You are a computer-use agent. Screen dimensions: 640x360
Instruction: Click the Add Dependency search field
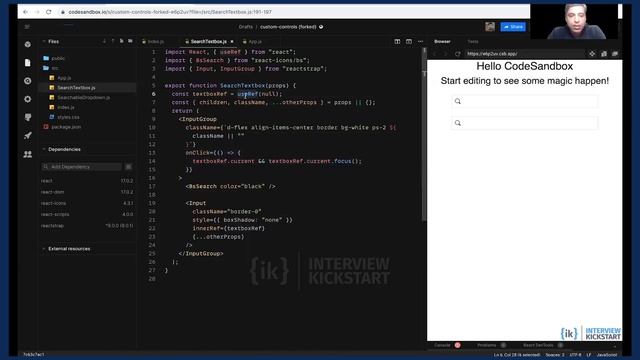point(81,167)
